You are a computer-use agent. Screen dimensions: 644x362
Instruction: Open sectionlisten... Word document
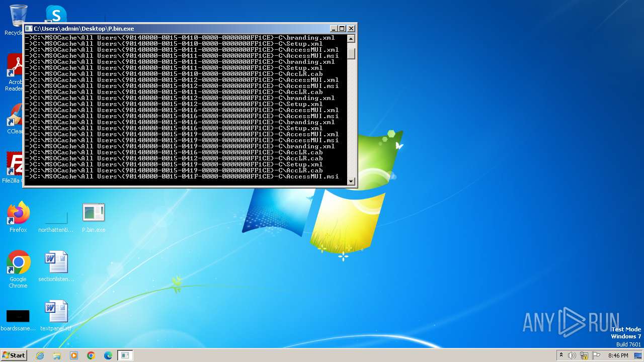(56, 265)
